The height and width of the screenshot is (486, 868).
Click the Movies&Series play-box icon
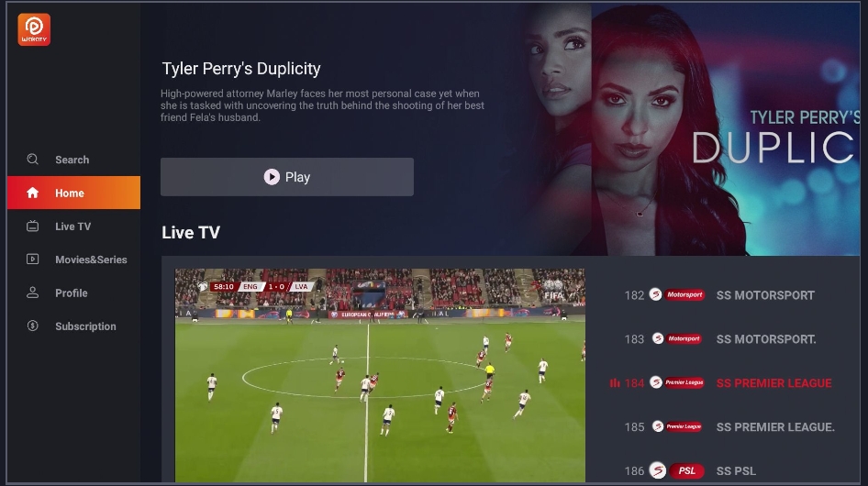33,260
